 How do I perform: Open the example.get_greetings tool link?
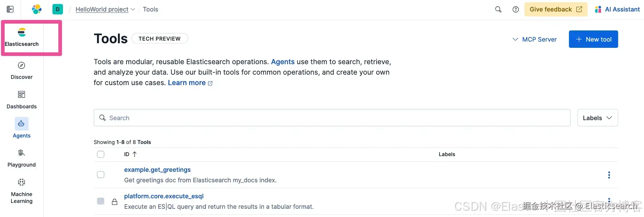157,170
